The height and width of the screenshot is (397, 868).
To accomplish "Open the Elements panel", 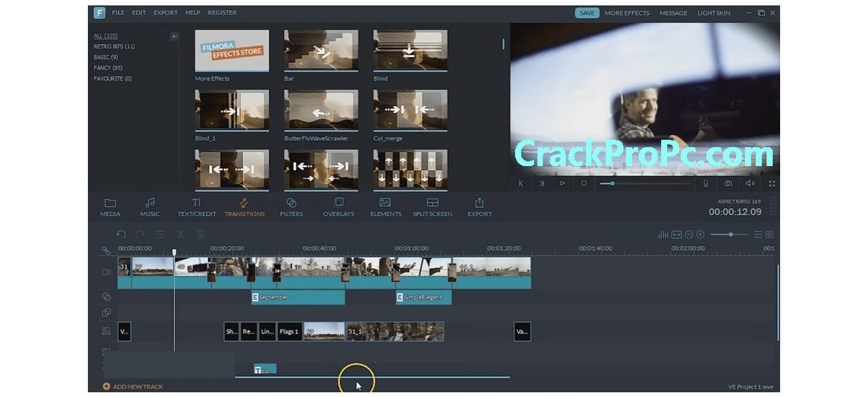I will click(385, 207).
